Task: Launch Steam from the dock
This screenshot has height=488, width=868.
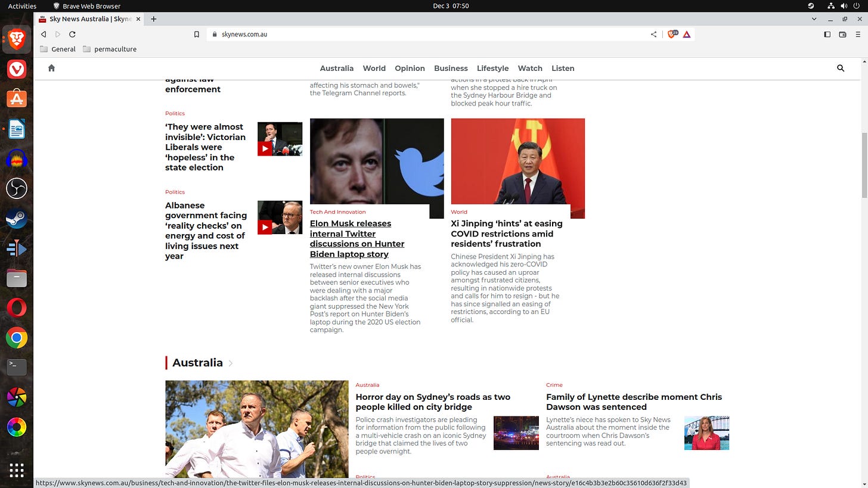Action: click(x=17, y=218)
